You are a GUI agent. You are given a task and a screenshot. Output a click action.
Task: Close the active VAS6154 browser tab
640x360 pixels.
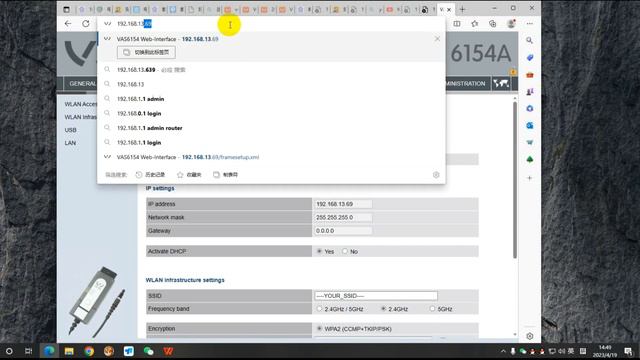tap(449, 9)
